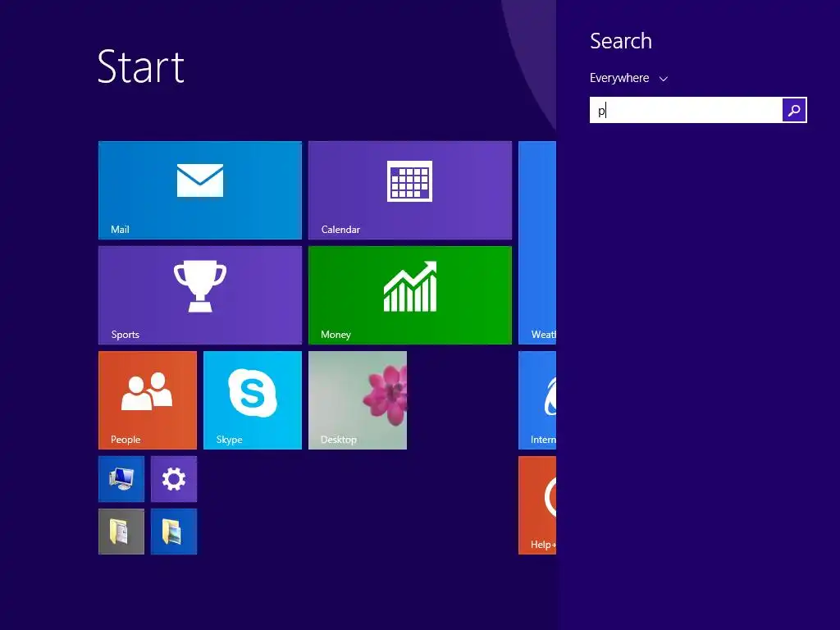Viewport: 840px width, 630px height.
Task: Expand the Everywhere scope dropdown
Action: [x=628, y=78]
